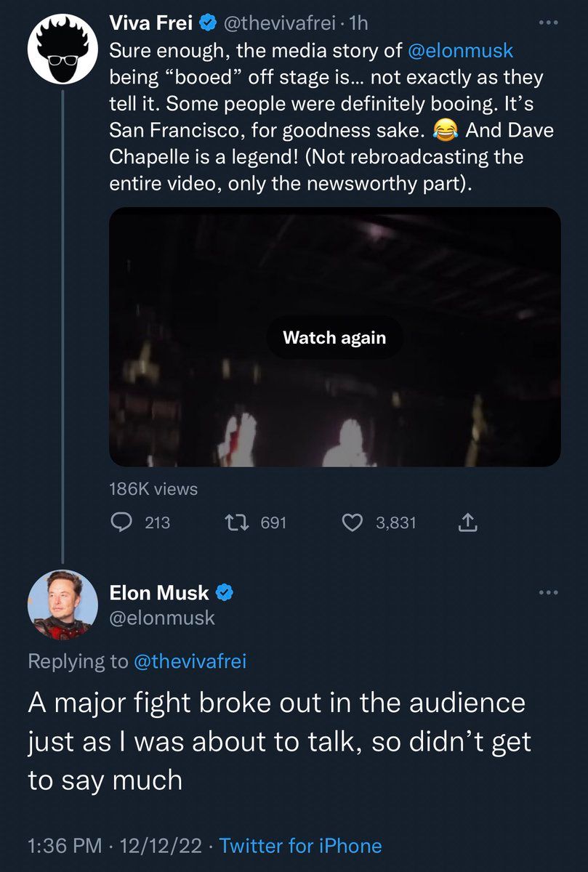Viewport: 588px width, 872px height.
Task: Click the 186K views count
Action: (x=153, y=489)
